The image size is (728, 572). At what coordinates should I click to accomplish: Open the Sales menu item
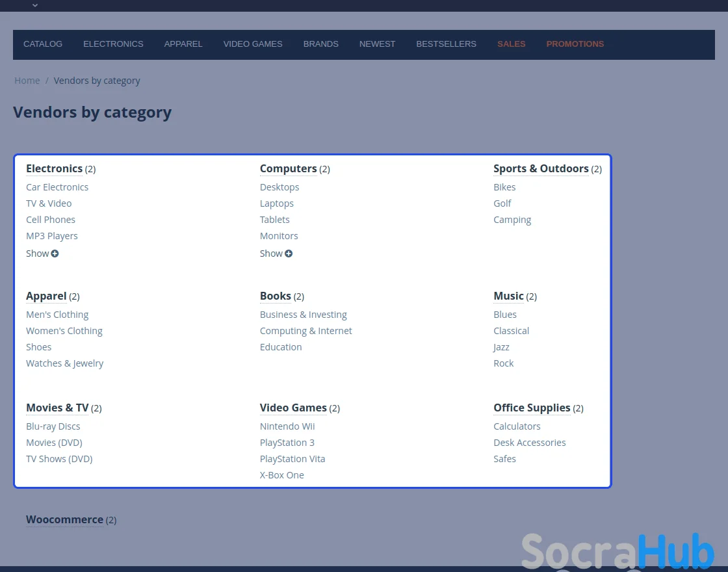click(511, 44)
